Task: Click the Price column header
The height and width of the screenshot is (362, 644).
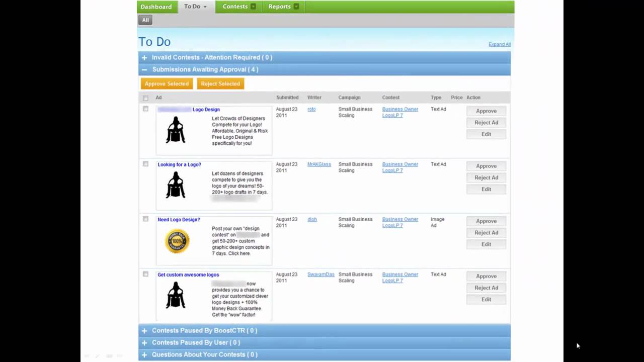Action: point(457,98)
